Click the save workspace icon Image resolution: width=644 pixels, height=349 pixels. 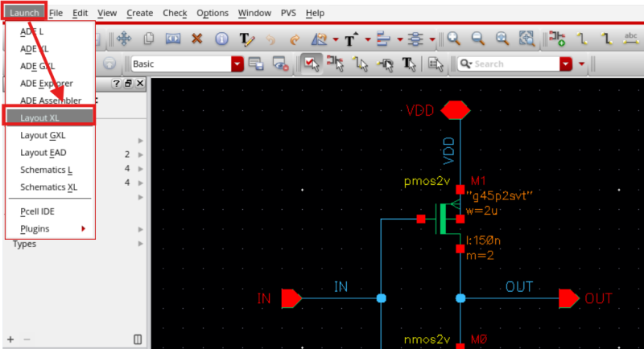(256, 64)
